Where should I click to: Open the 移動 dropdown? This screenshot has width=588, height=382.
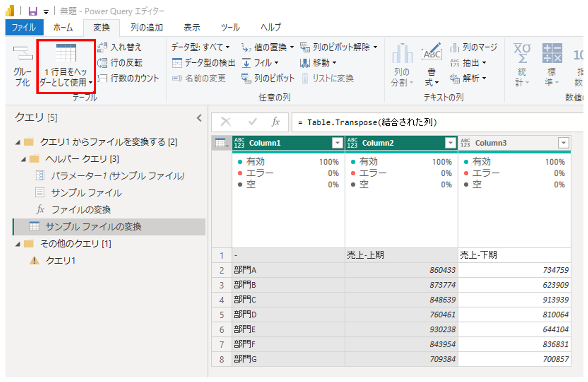[x=319, y=63]
